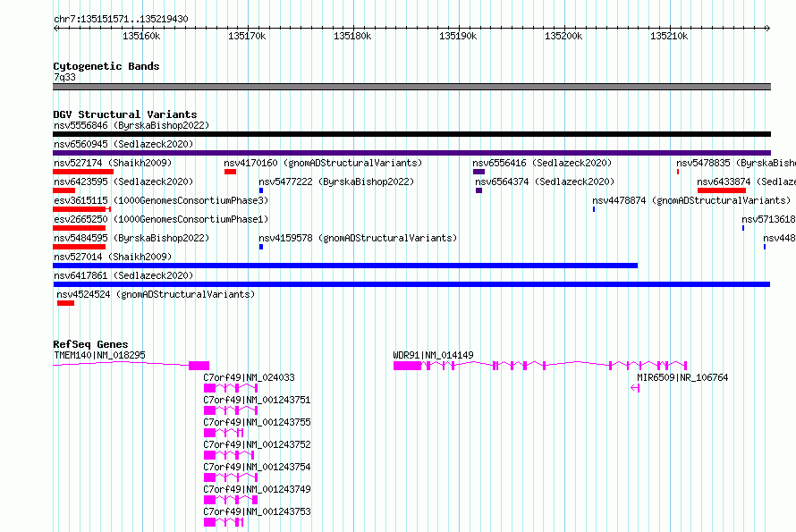The width and height of the screenshot is (796, 532).
Task: Open C7orf49|NM_001243752 transcript label
Action: pyautogui.click(x=257, y=444)
